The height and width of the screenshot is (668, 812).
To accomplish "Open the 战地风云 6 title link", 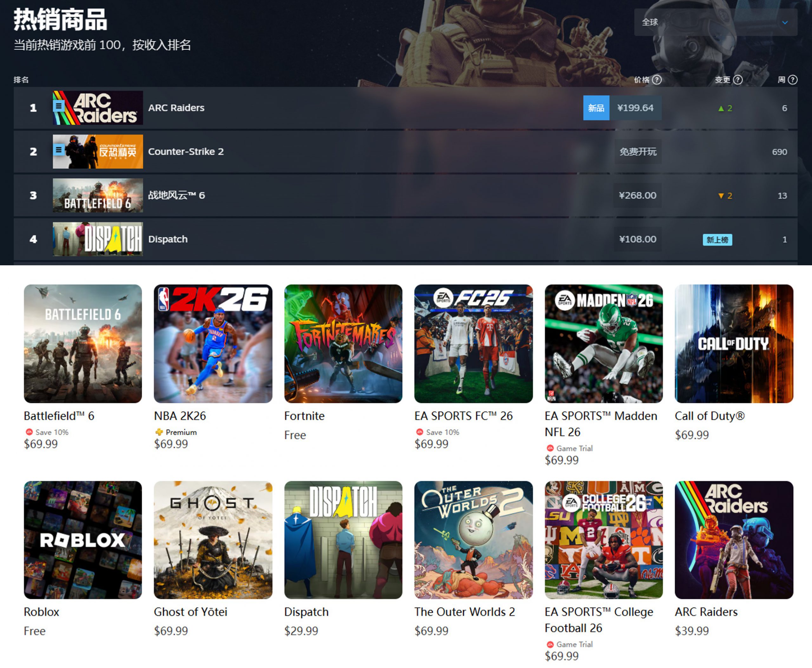I will point(177,195).
